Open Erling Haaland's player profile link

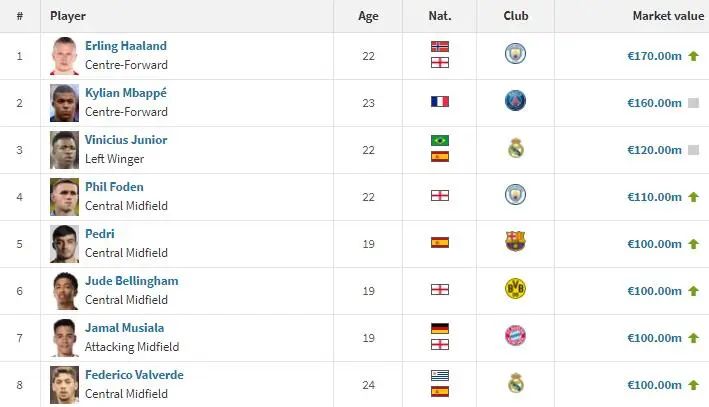[x=125, y=46]
